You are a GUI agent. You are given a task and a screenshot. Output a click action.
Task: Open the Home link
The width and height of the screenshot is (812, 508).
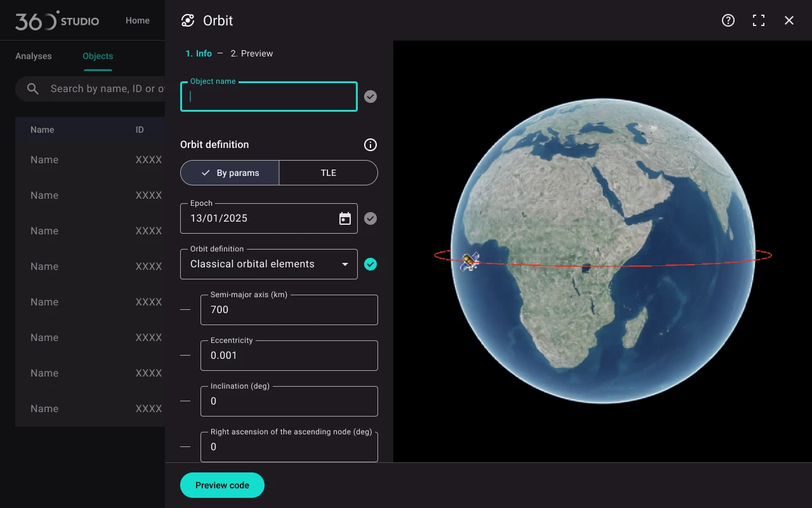(x=138, y=20)
